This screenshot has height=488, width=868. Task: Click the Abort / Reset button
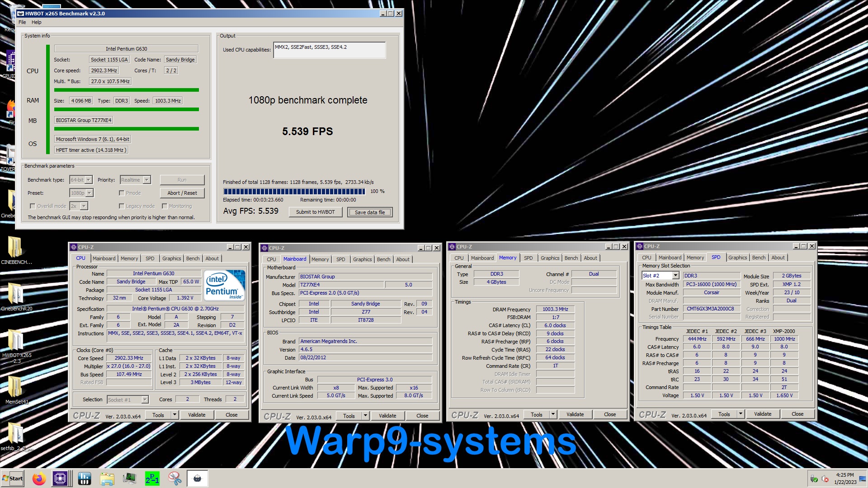tap(182, 193)
